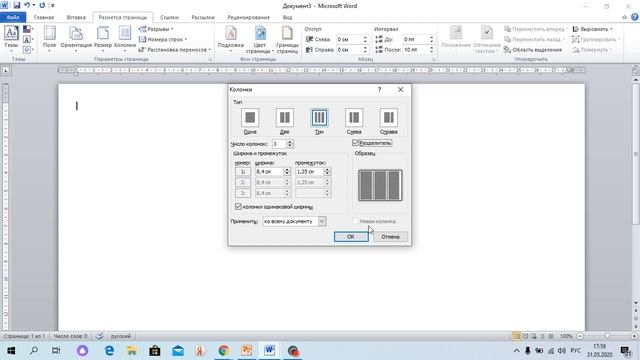640x360 pixels.
Task: Open the Size (Размер) menu
Action: [103, 38]
